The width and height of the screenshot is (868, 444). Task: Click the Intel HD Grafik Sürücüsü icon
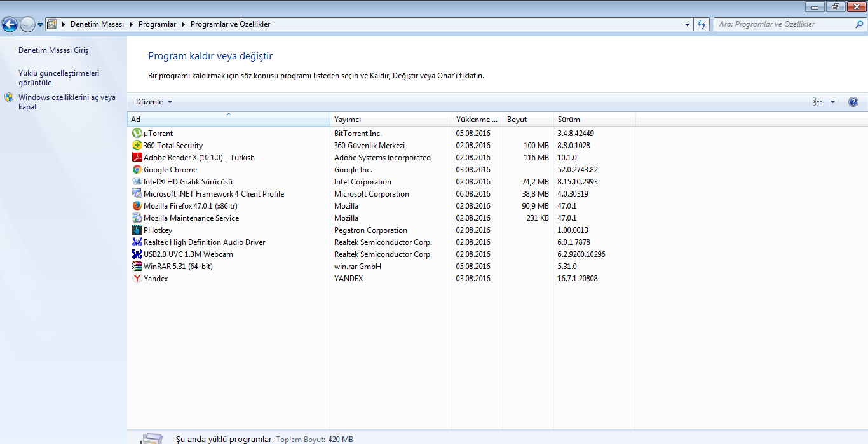137,182
